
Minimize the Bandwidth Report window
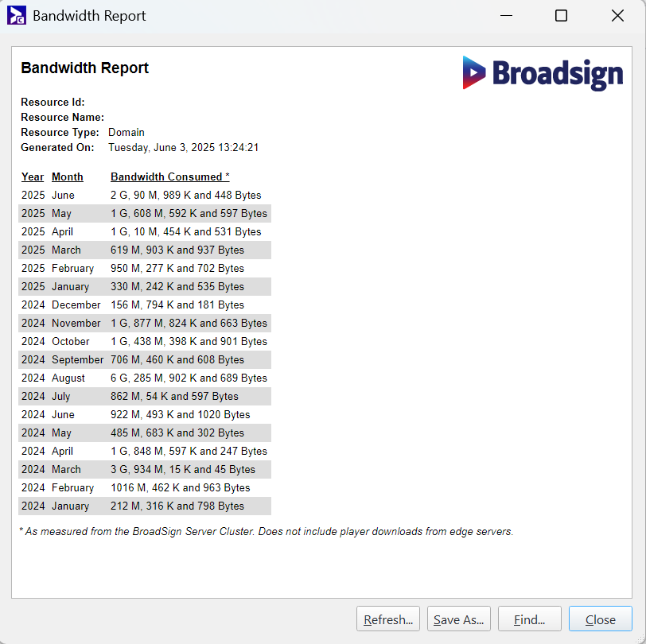(505, 16)
